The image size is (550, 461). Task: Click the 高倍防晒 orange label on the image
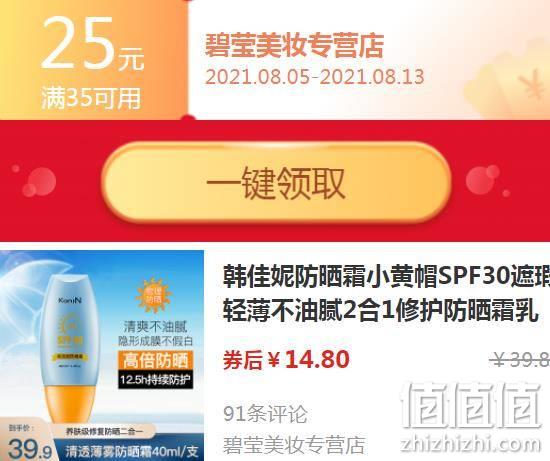tap(155, 360)
